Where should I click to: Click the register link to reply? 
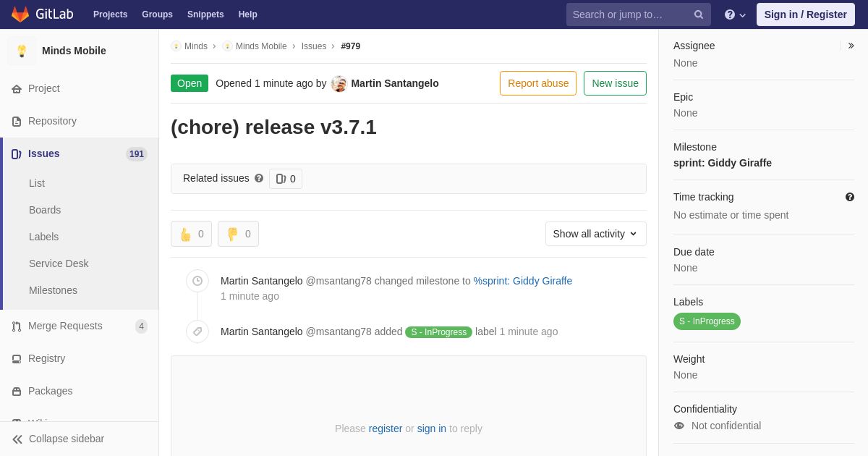[386, 428]
